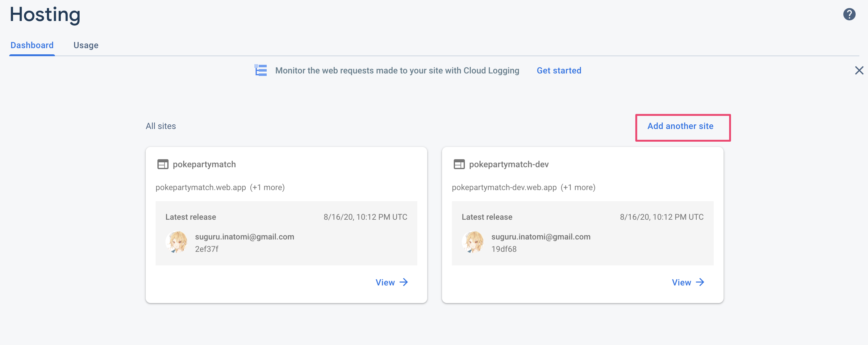Image resolution: width=868 pixels, height=345 pixels.
Task: Click the avatar in pokepartymatch release
Action: click(x=177, y=242)
